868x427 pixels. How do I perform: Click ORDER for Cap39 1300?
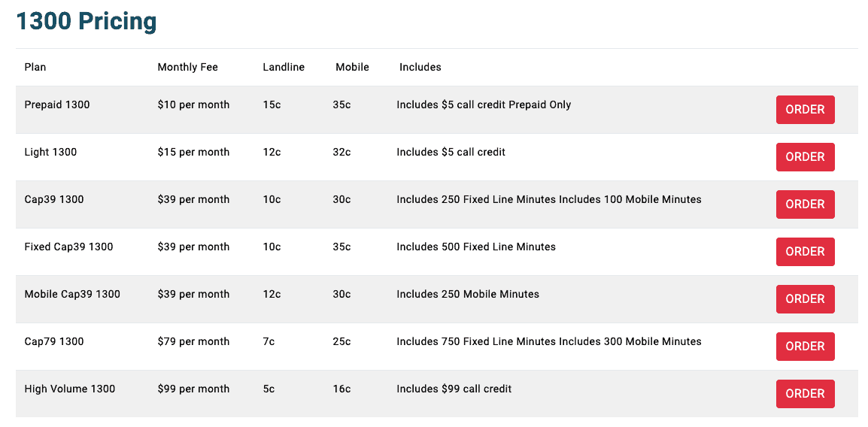[x=805, y=204]
